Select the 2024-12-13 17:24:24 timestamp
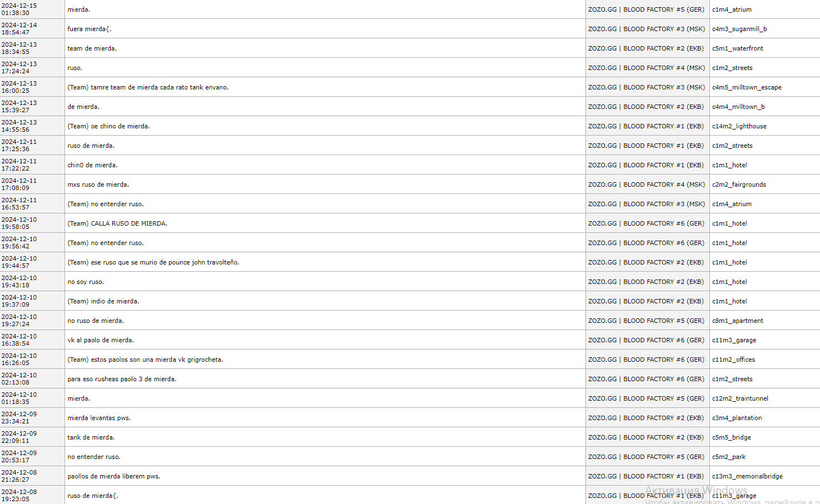The width and height of the screenshot is (820, 504). point(19,68)
